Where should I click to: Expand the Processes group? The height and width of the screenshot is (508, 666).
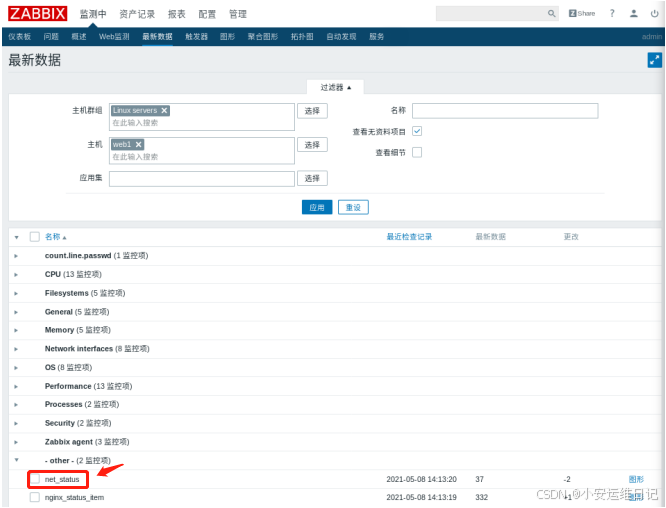(x=16, y=404)
